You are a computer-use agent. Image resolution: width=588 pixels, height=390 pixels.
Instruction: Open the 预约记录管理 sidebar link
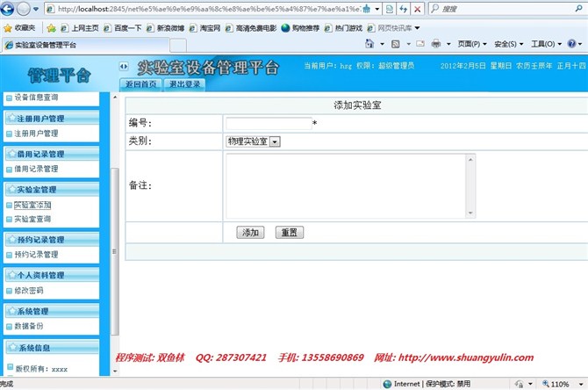point(36,255)
